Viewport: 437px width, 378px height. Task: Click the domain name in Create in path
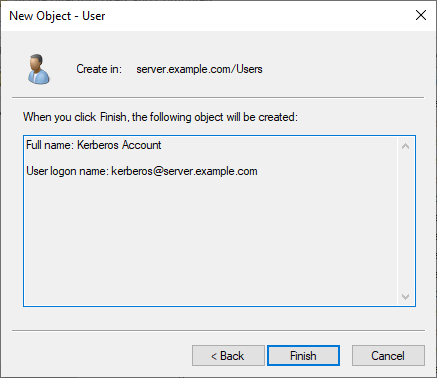pyautogui.click(x=183, y=69)
